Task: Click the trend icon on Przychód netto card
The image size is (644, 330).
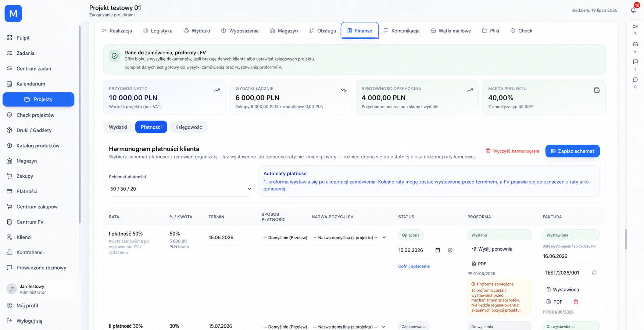Action: coord(217,90)
